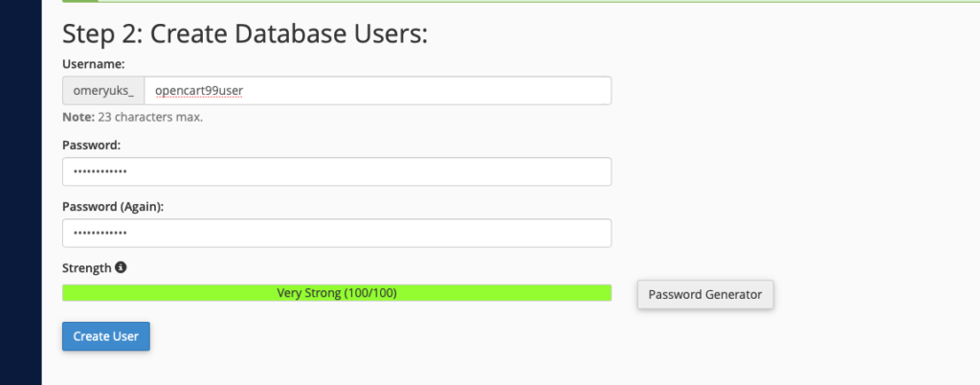Click the 23 characters max note

click(150, 117)
